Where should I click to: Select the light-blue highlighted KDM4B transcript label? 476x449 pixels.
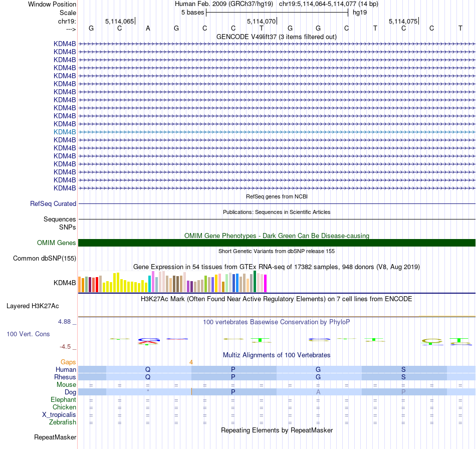point(65,132)
